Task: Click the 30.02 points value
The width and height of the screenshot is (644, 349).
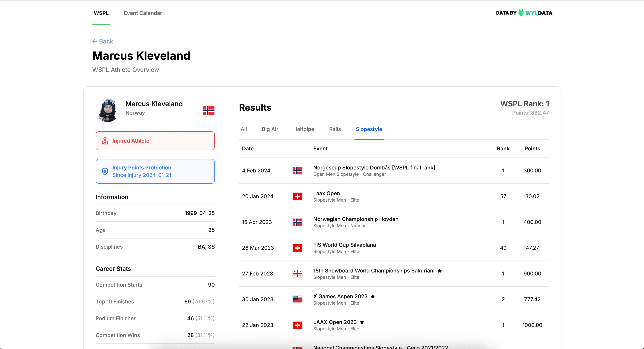Action: (x=532, y=196)
